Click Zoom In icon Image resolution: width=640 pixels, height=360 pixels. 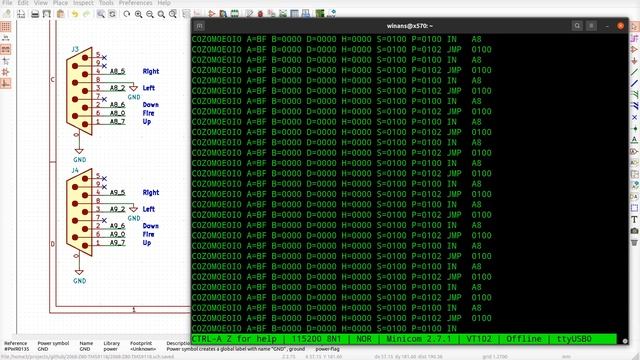pos(138,14)
